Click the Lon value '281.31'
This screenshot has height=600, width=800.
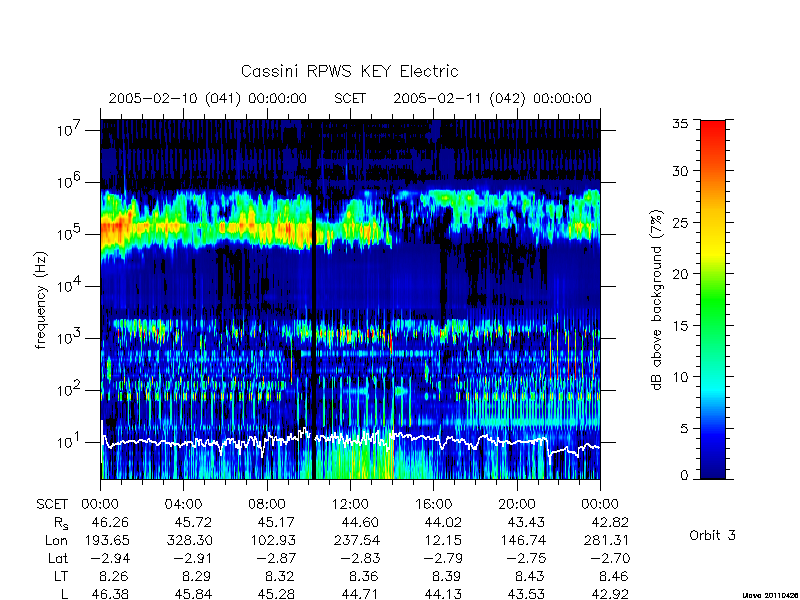pos(606,540)
